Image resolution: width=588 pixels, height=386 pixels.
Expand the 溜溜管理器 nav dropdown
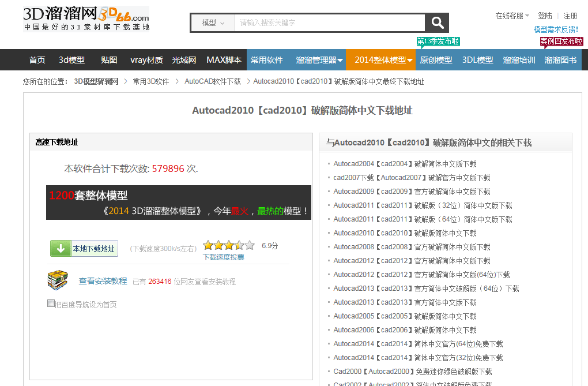pos(319,60)
